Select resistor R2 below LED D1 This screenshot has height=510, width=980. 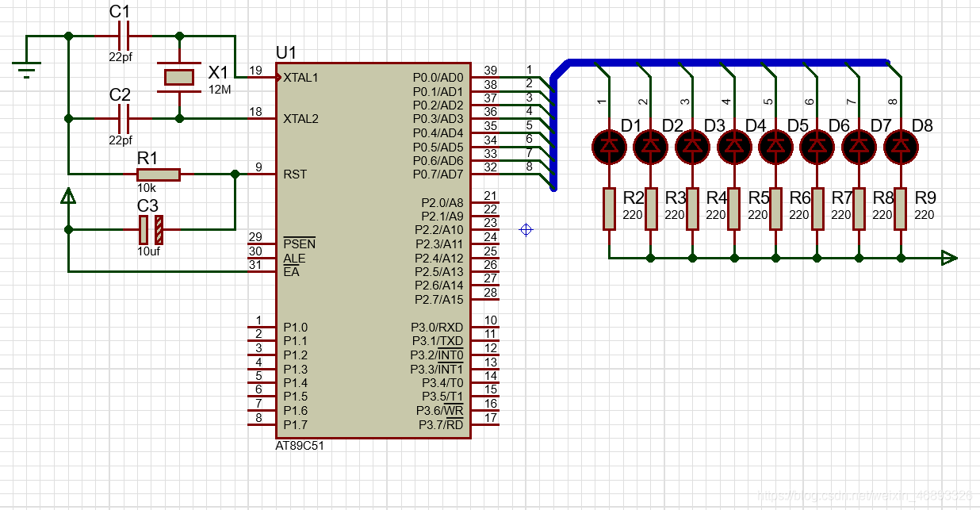pos(609,209)
